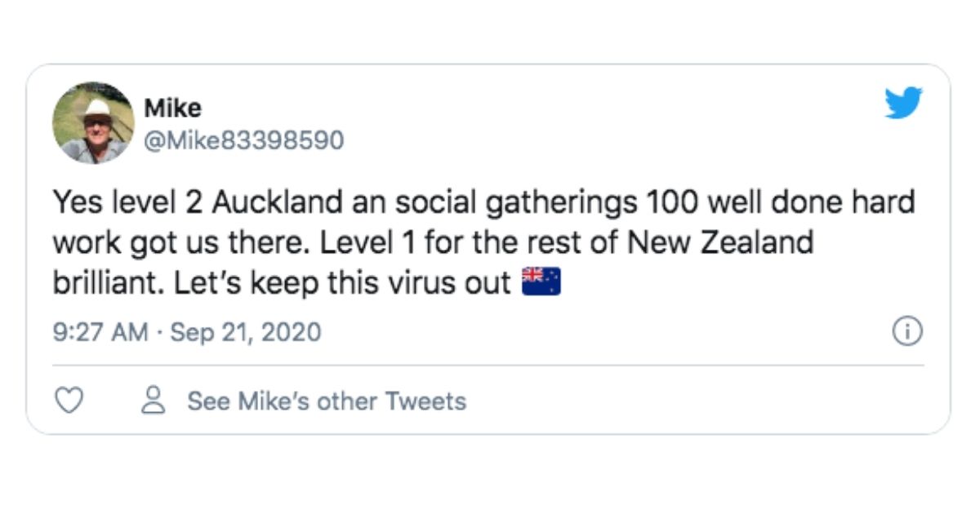Click tweet line starting "Yes level 2"
The image size is (980, 514).
pyautogui.click(x=483, y=202)
